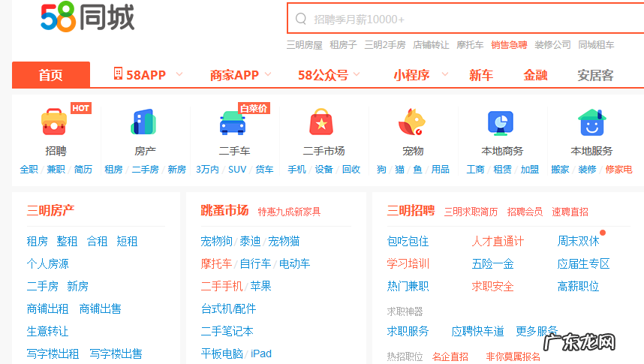The image size is (644, 364).
Task: Open 简历 under 招聘
Action: 83,170
